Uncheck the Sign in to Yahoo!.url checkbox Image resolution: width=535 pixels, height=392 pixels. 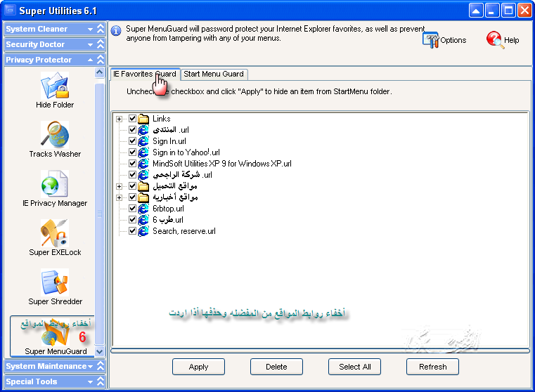[x=133, y=152]
